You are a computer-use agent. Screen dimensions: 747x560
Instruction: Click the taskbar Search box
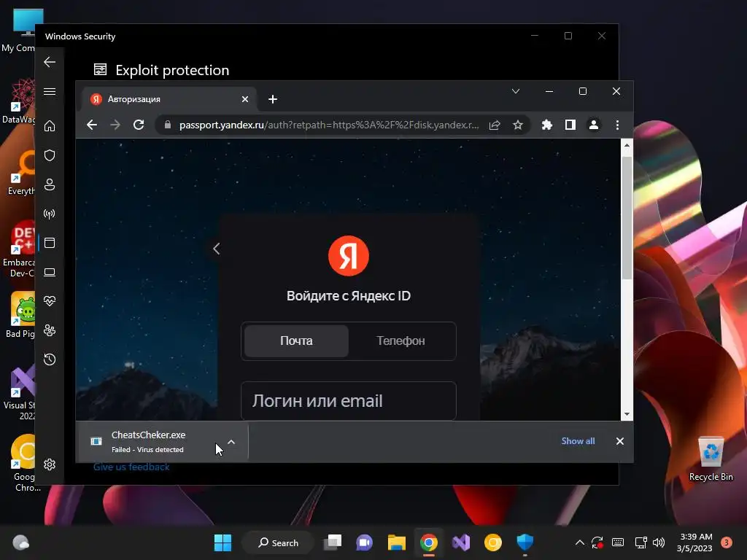tap(278, 542)
